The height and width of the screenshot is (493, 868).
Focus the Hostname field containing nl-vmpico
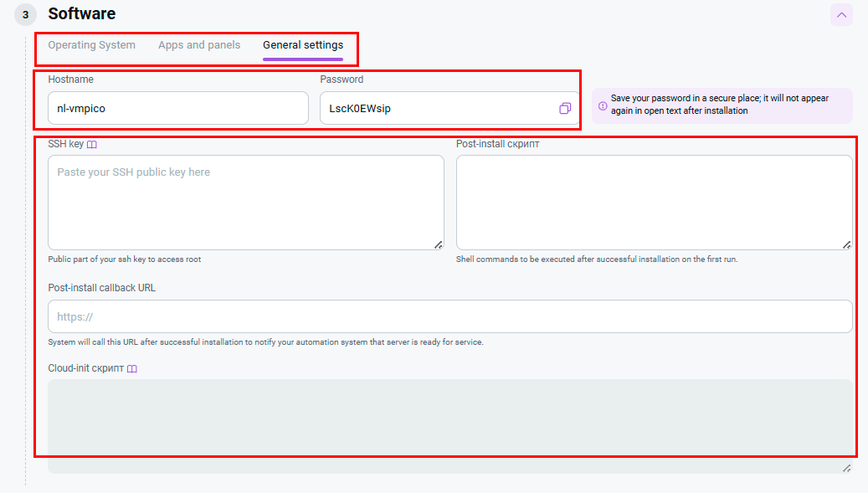click(178, 108)
